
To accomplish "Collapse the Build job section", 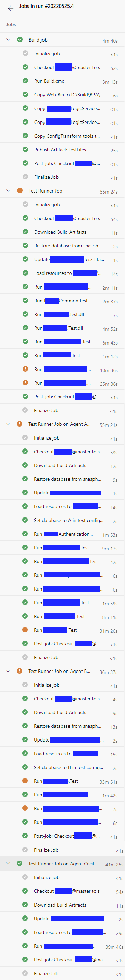I will 8,39.
